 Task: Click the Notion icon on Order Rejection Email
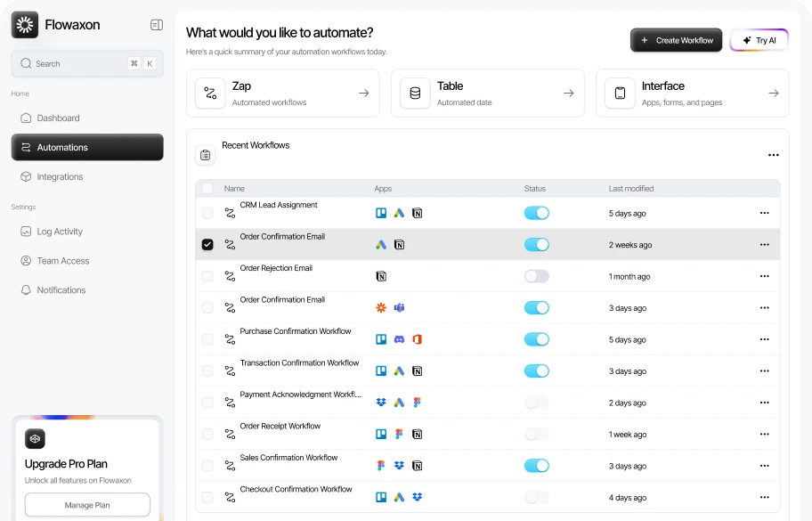click(381, 276)
